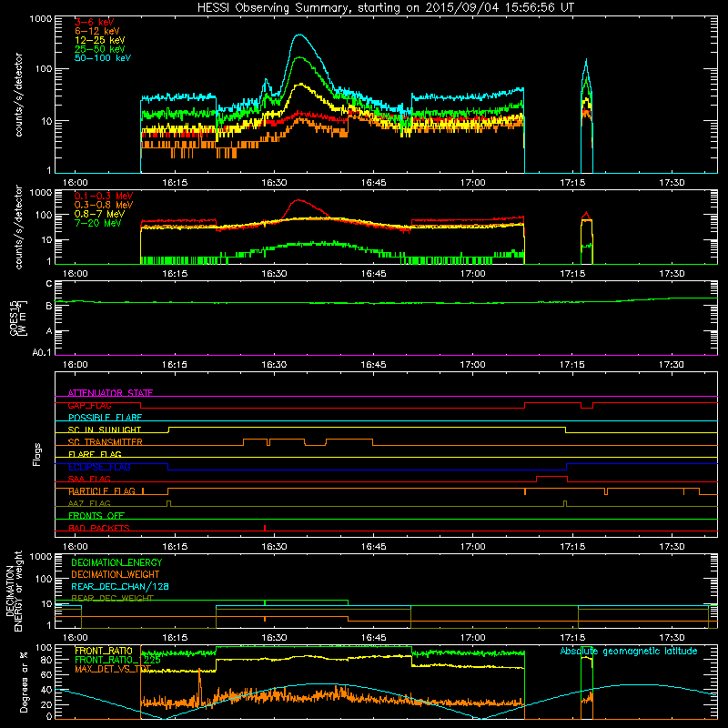728x728 pixels.
Task: Click the SAA_FLAG label
Action: point(89,479)
